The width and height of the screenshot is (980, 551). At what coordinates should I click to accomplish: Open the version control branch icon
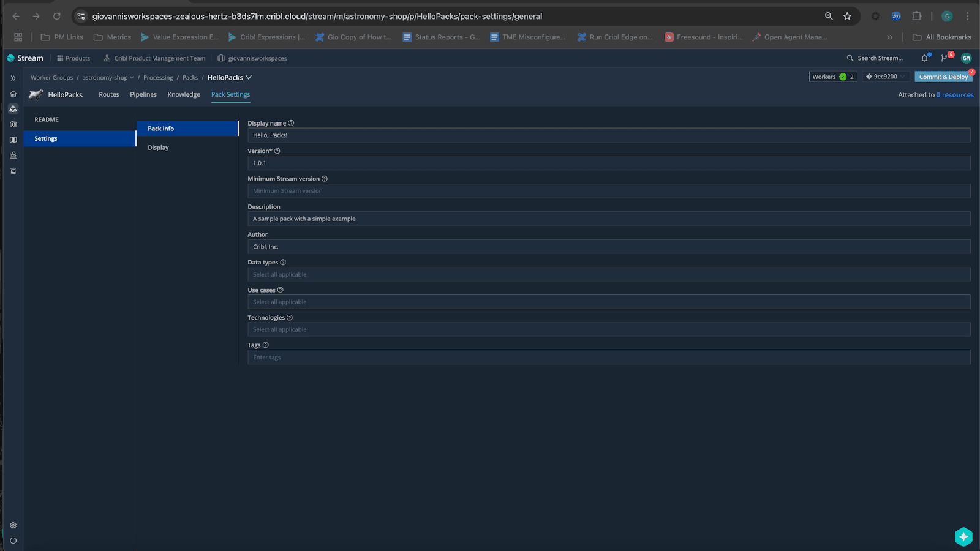[944, 58]
